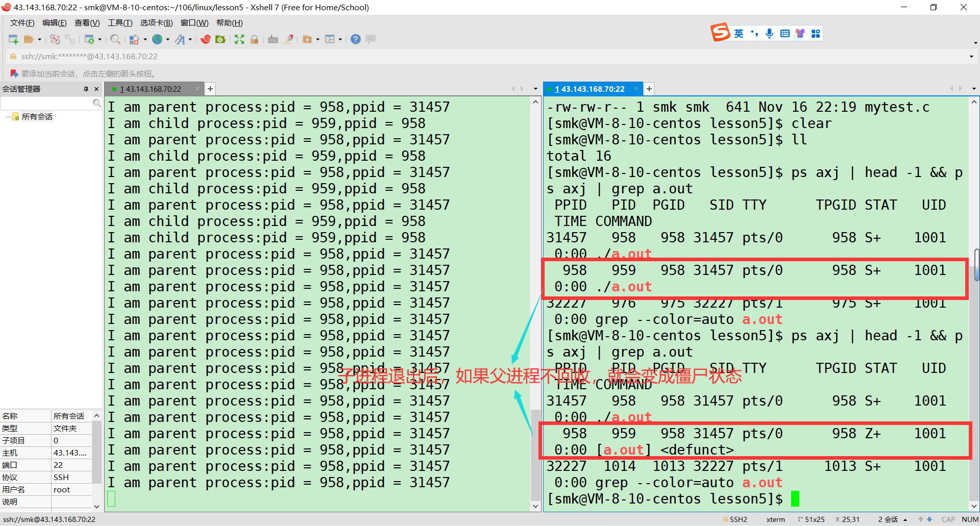Click the Sogou IME logo
The image size is (980, 526).
coord(720,33)
